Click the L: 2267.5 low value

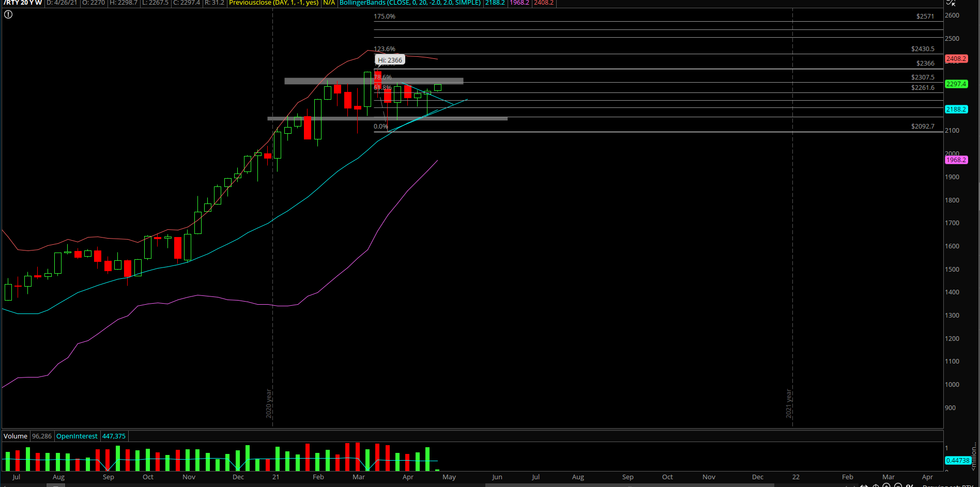(x=155, y=3)
